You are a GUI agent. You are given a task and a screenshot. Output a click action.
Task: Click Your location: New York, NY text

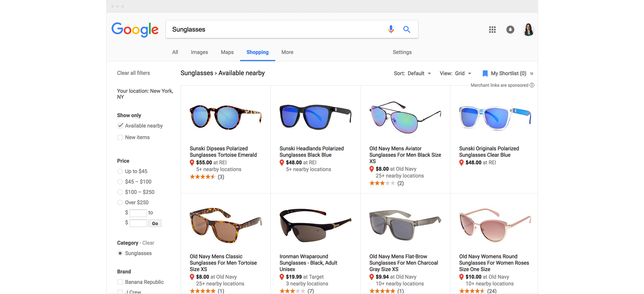[145, 94]
